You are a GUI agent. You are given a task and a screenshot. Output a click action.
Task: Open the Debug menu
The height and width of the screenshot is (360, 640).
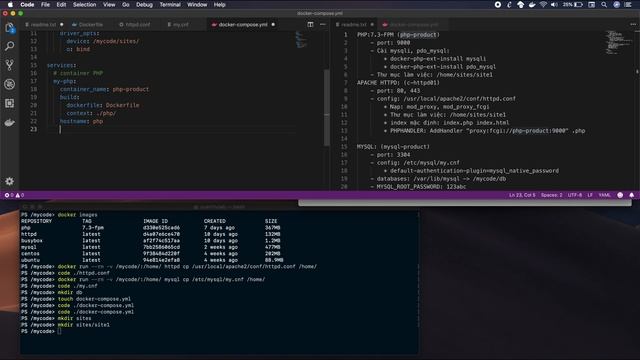coord(144,4)
